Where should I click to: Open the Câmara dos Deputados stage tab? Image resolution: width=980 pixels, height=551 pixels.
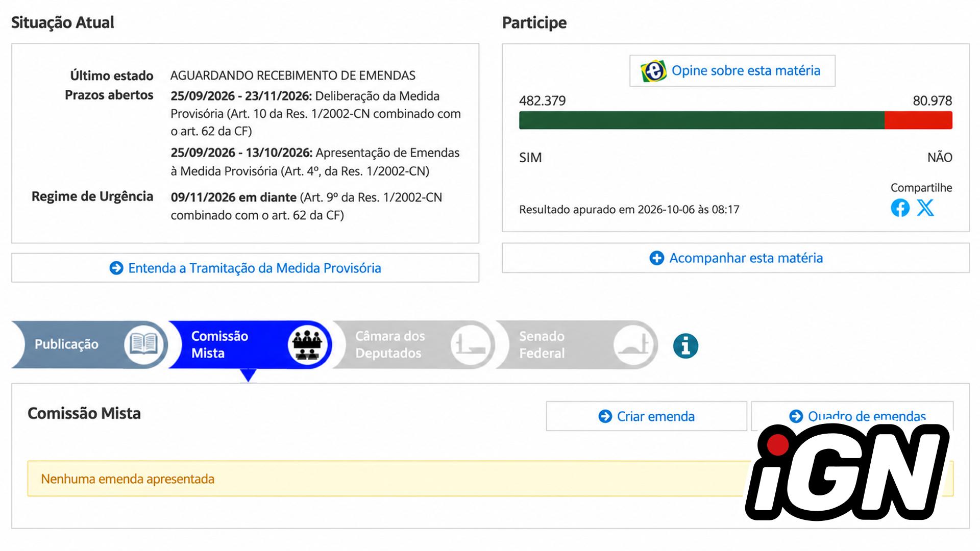point(414,344)
